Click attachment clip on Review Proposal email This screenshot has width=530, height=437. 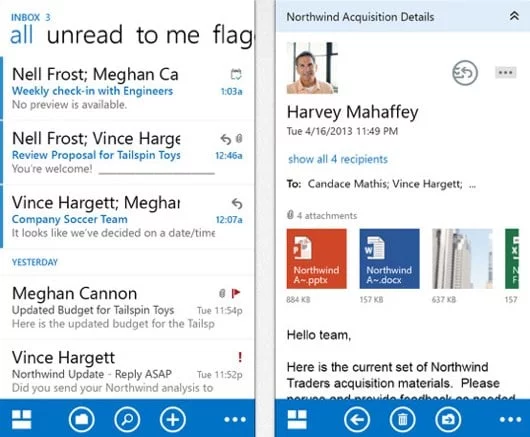(239, 138)
